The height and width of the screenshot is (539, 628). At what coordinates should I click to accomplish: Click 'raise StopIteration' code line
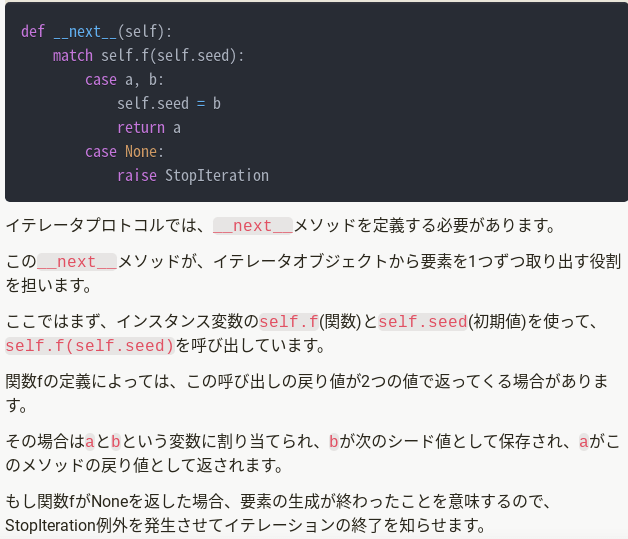pos(193,176)
